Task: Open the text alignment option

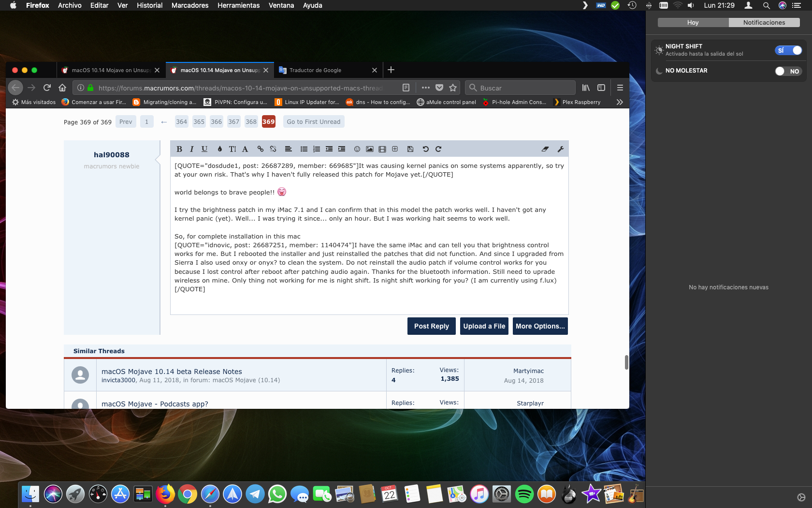Action: pyautogui.click(x=289, y=149)
